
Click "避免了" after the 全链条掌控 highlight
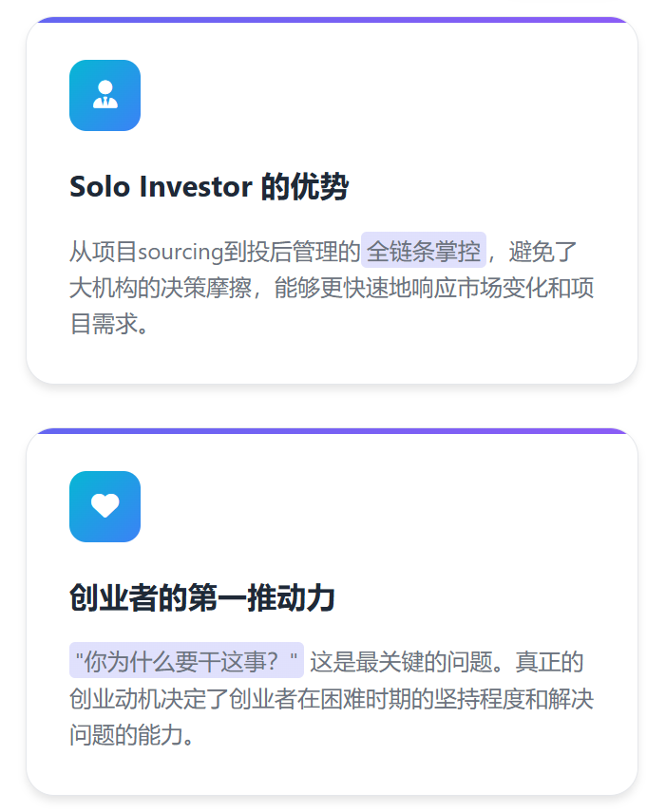coord(543,253)
